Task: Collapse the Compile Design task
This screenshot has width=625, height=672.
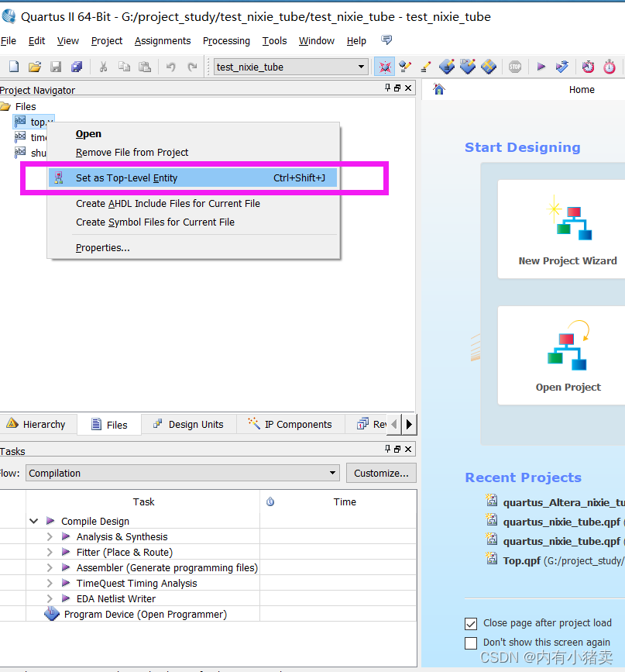Action: (34, 521)
